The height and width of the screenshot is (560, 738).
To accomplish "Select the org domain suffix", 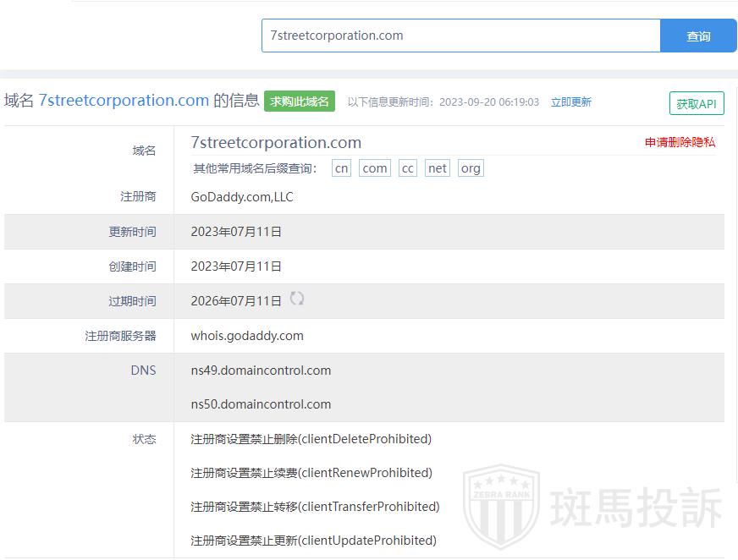I will point(471,168).
